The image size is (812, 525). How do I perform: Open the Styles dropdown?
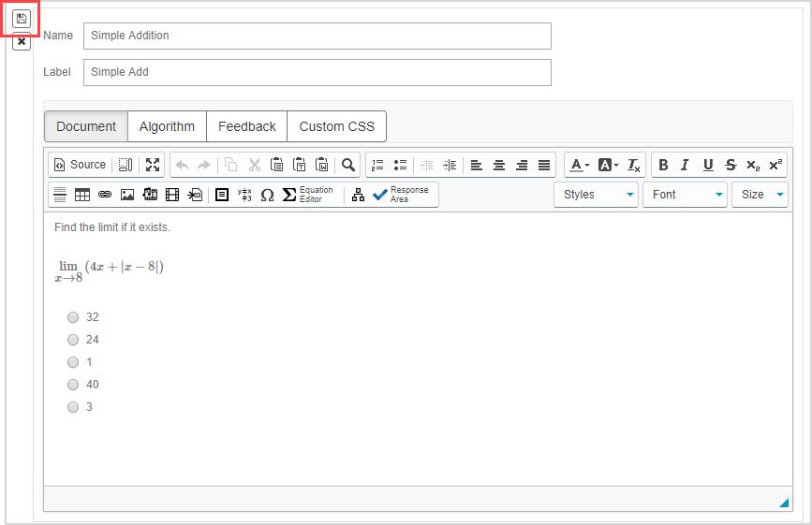pos(596,195)
